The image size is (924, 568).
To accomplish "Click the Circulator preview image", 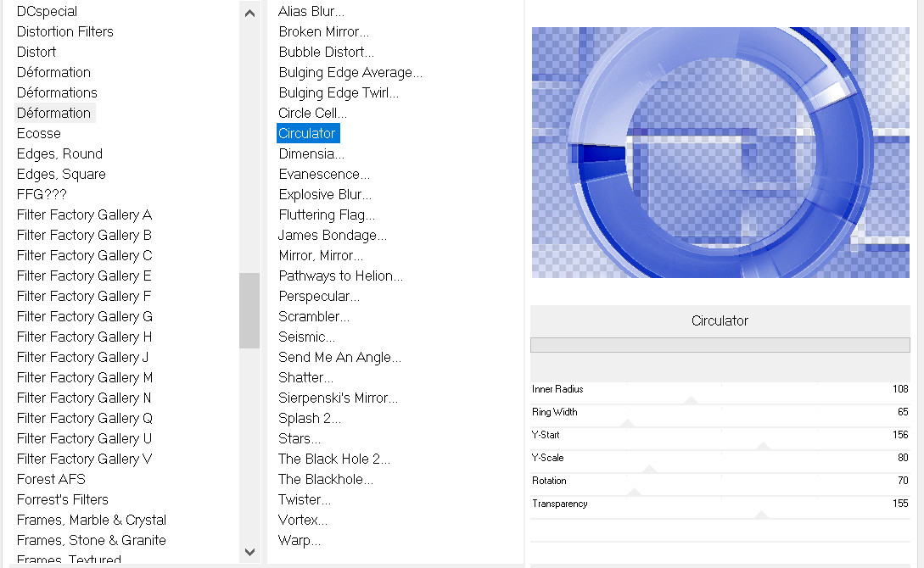I will [720, 153].
